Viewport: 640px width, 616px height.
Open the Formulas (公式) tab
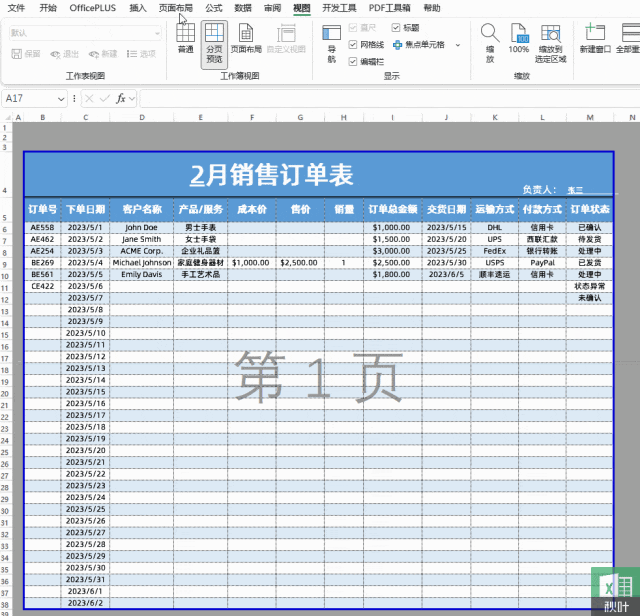(214, 8)
